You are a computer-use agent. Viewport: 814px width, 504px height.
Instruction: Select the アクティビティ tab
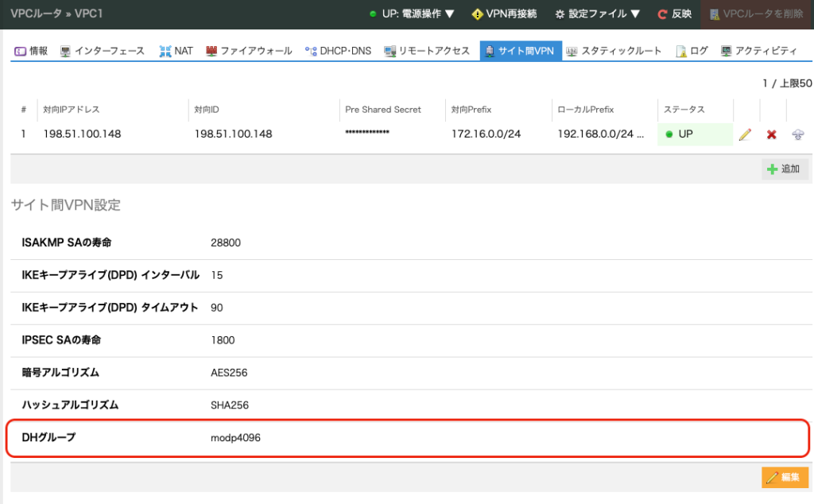click(x=762, y=48)
